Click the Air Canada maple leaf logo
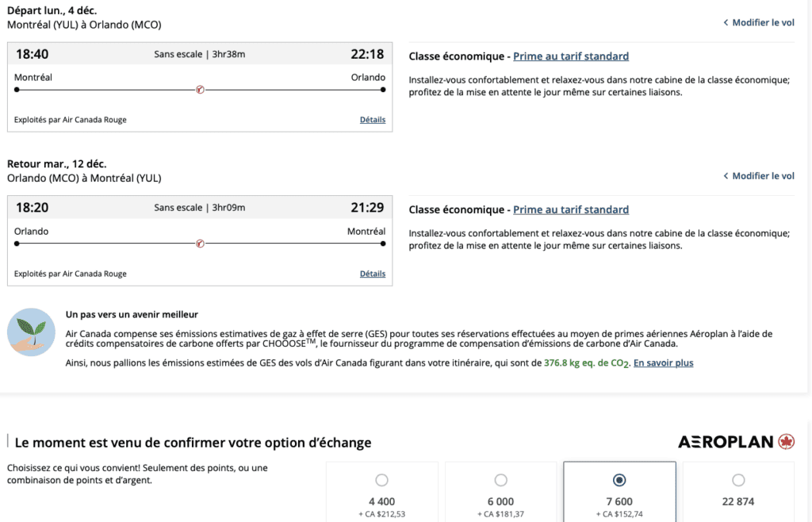The width and height of the screenshot is (812, 522). (x=786, y=442)
